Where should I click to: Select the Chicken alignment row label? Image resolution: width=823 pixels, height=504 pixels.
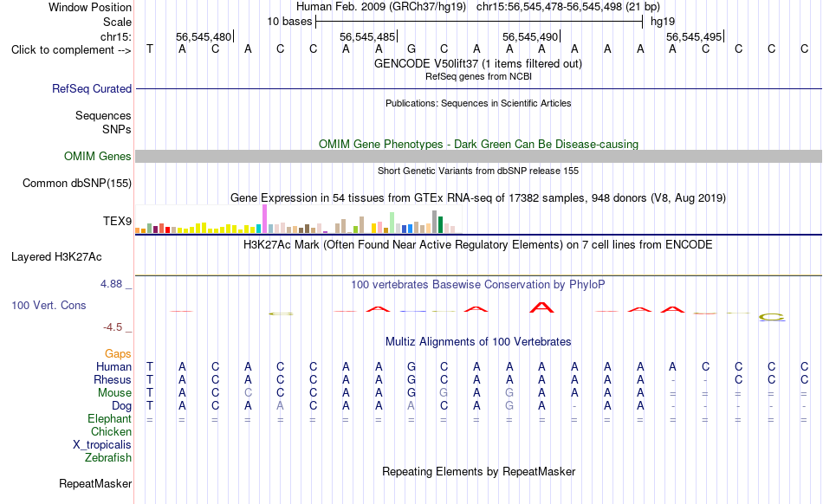pos(111,431)
